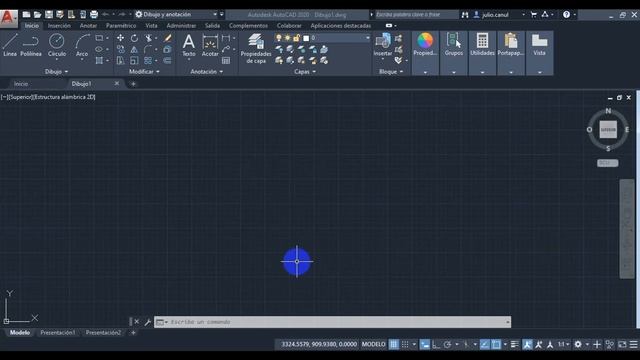Expand the Dibujo panel
This screenshot has width=640, height=360.
[56, 71]
